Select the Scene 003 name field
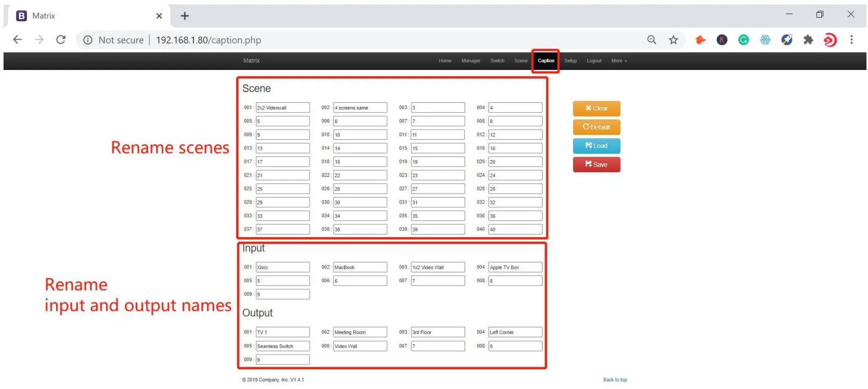 pos(438,108)
